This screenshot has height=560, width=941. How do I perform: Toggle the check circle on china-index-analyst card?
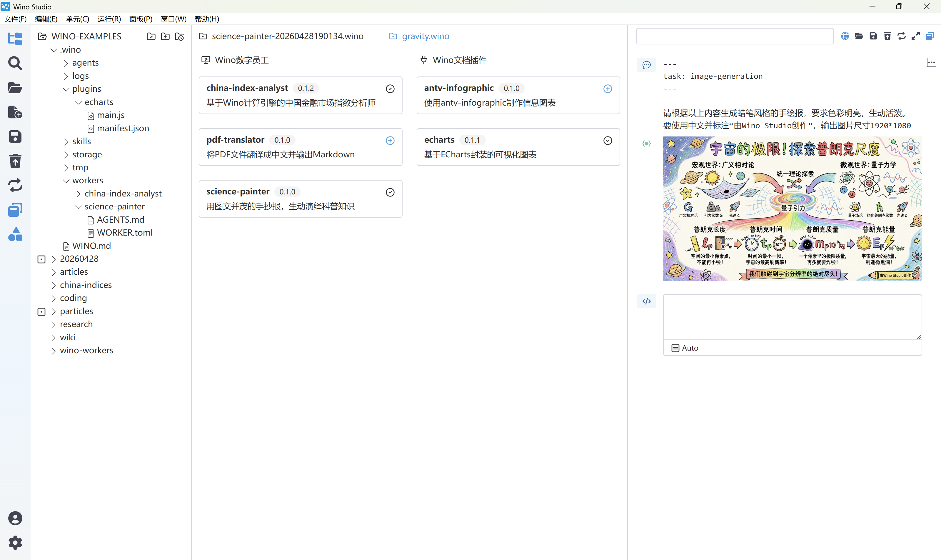tap(390, 89)
